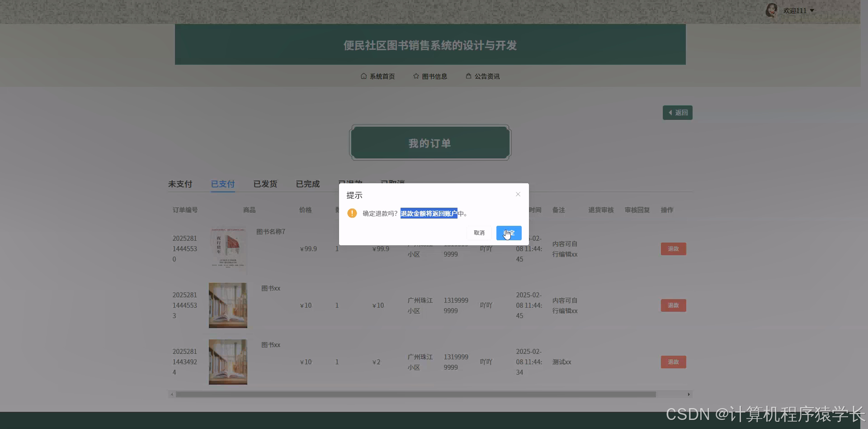
Task: Close the 提示 dialog with the X
Action: [x=518, y=194]
